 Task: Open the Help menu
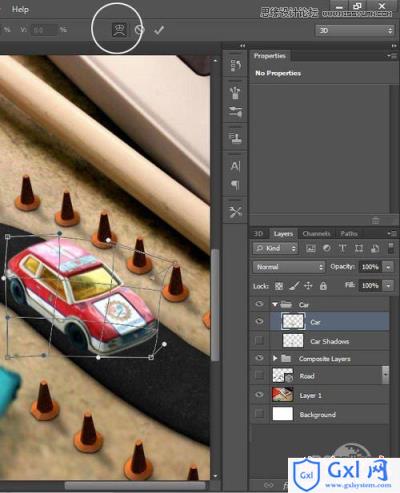[x=20, y=9]
